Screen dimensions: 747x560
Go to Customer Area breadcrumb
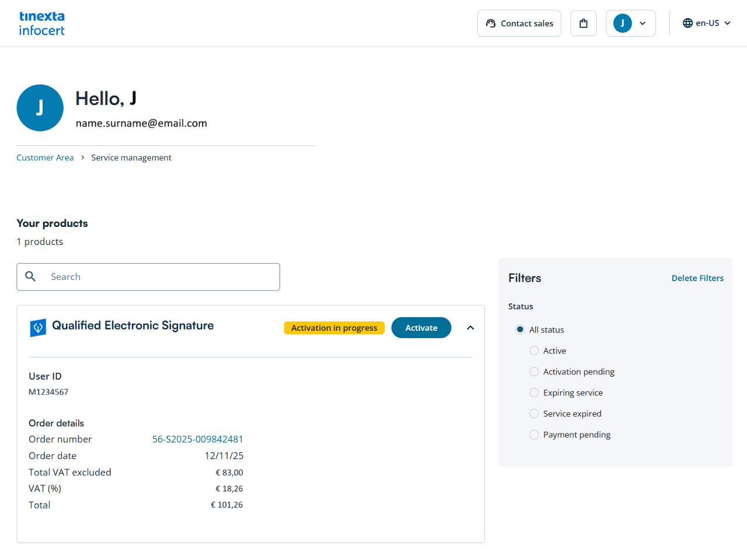tap(45, 157)
